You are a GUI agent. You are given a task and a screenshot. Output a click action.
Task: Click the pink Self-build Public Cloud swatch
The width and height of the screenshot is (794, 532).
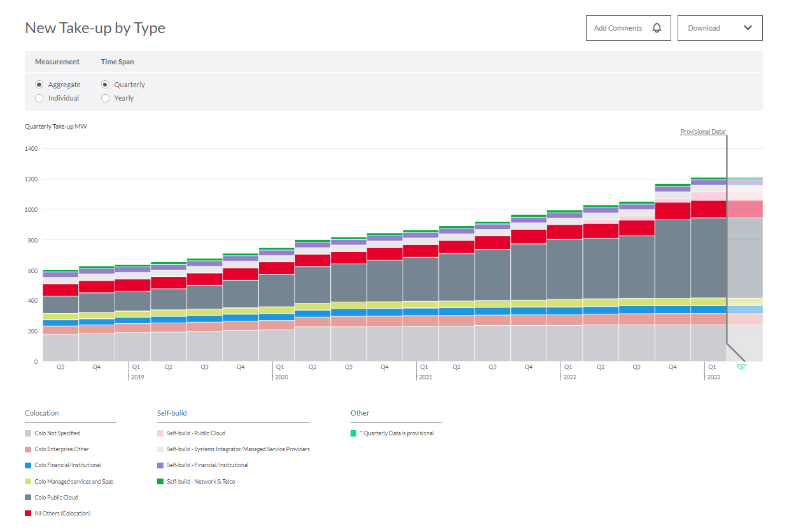click(x=160, y=433)
